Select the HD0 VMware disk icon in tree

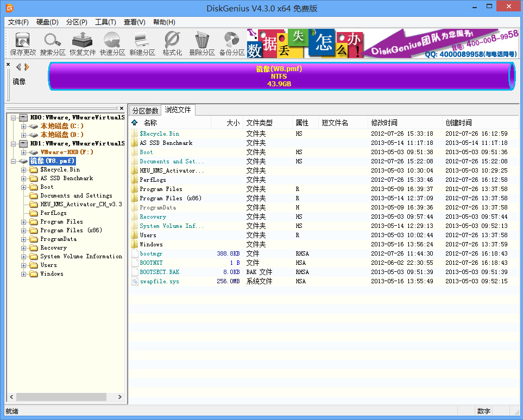pyautogui.click(x=23, y=117)
